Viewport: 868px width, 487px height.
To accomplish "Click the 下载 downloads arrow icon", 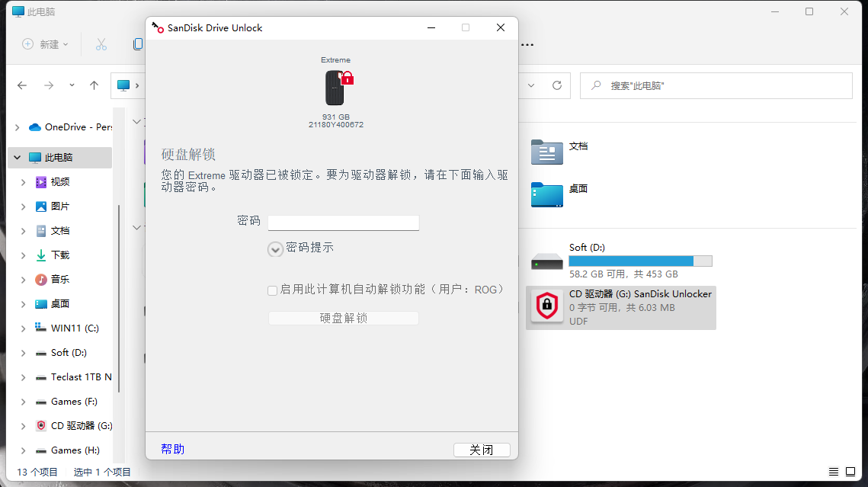I will (41, 255).
